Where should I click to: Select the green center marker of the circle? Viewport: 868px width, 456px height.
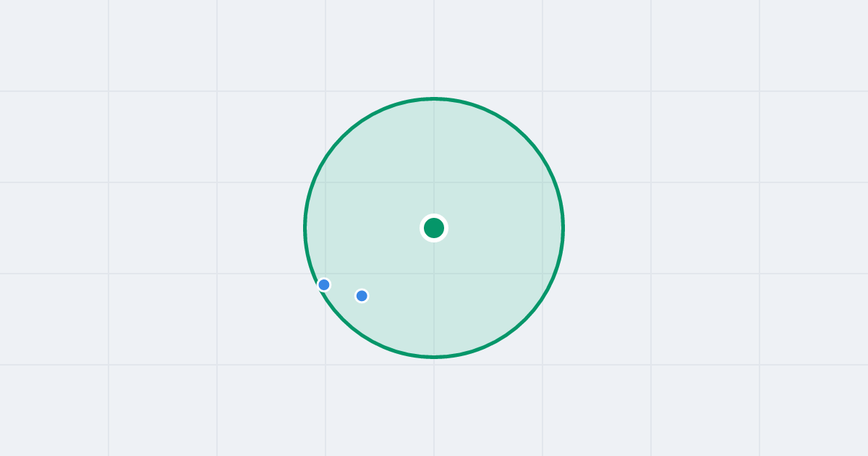click(x=434, y=228)
